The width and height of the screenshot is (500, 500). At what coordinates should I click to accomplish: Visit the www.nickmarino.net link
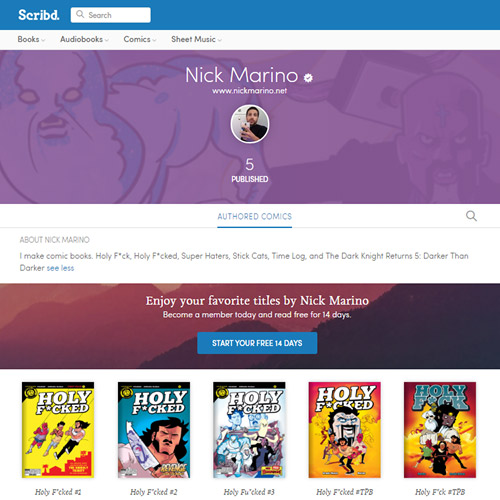click(x=250, y=91)
